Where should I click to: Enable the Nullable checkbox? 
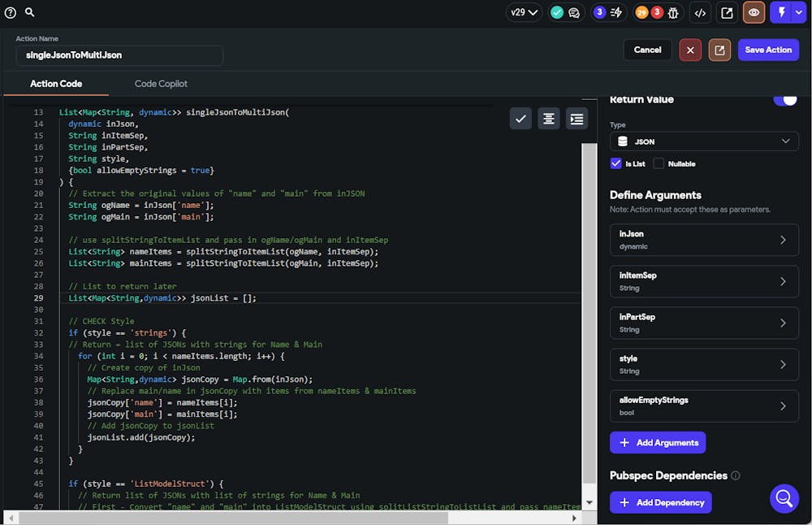tap(659, 163)
